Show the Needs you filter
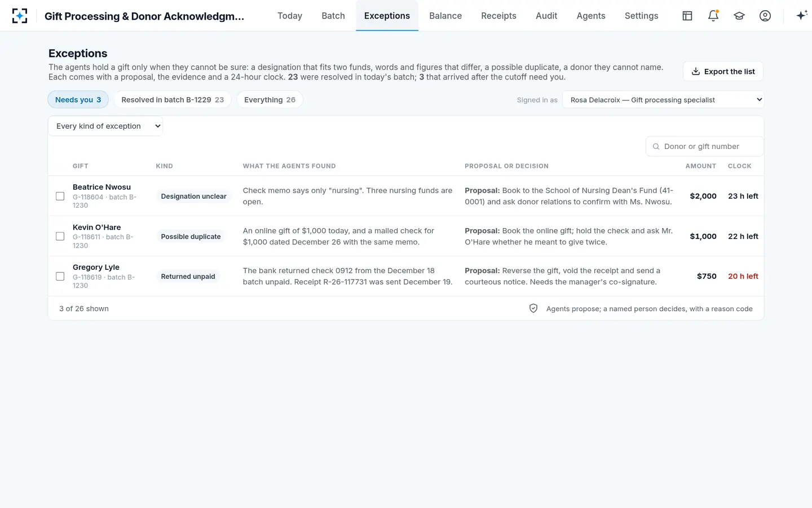Screen dimensions: 812x508 [x=78, y=100]
